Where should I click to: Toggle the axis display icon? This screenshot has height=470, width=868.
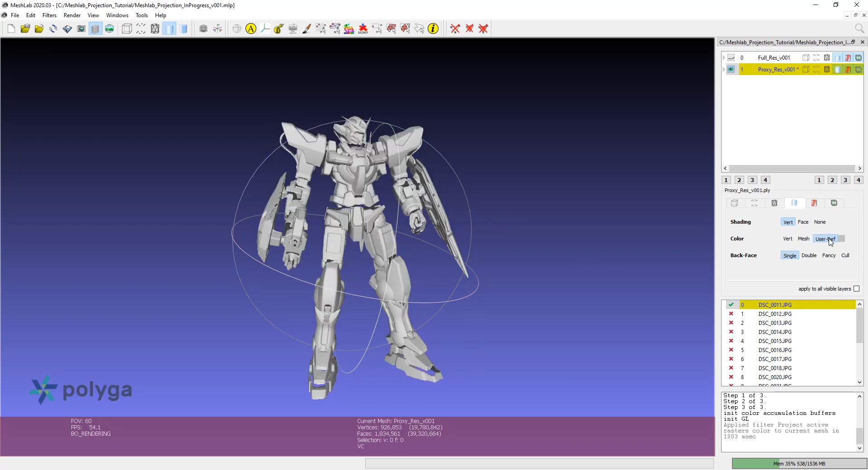click(217, 29)
